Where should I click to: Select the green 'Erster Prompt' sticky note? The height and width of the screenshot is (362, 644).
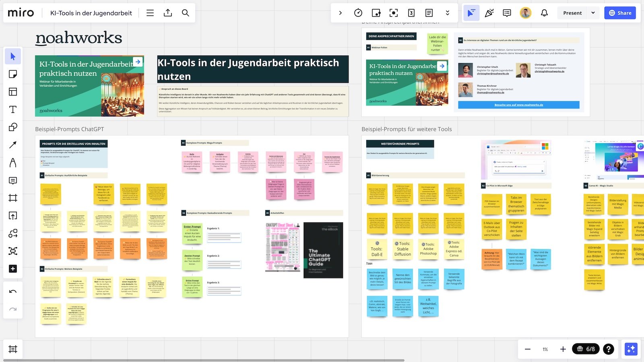coord(192,234)
